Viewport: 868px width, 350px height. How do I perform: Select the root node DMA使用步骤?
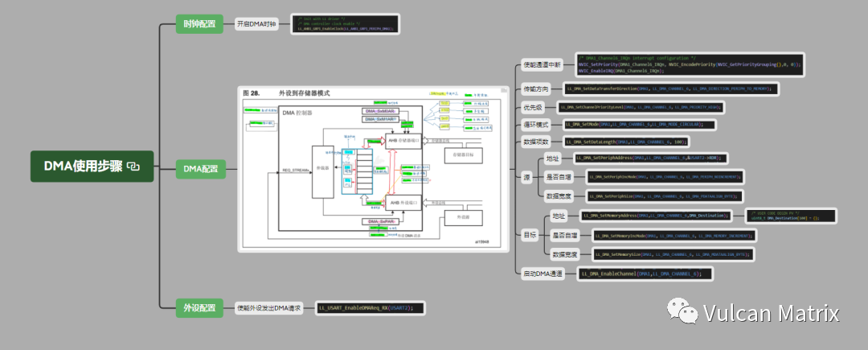[x=92, y=166]
